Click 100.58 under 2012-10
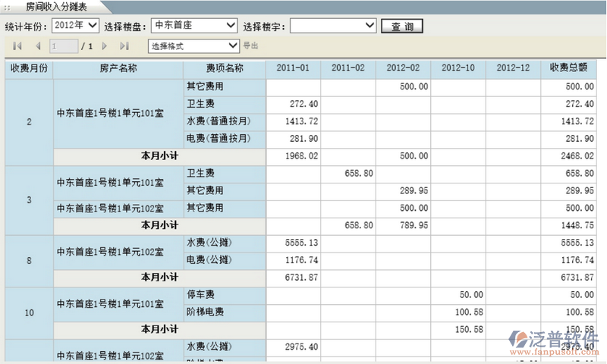Viewport: 607px width, 364px height. coord(469,312)
